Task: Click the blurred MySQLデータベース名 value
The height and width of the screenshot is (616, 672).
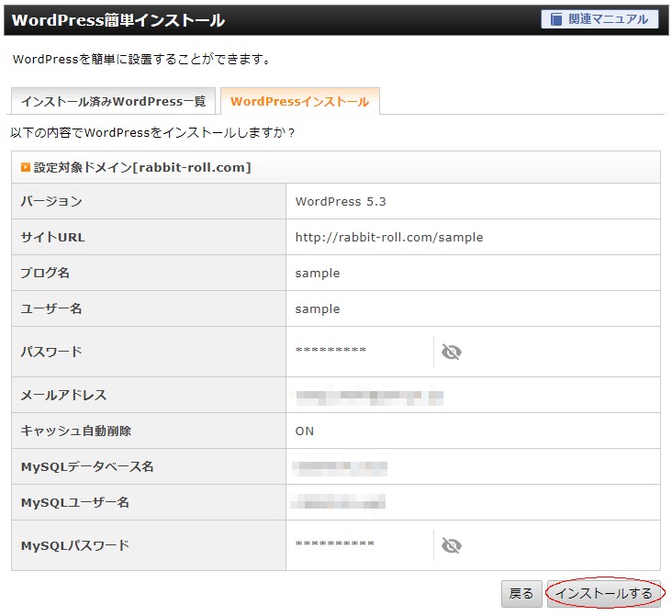Action: point(340,468)
